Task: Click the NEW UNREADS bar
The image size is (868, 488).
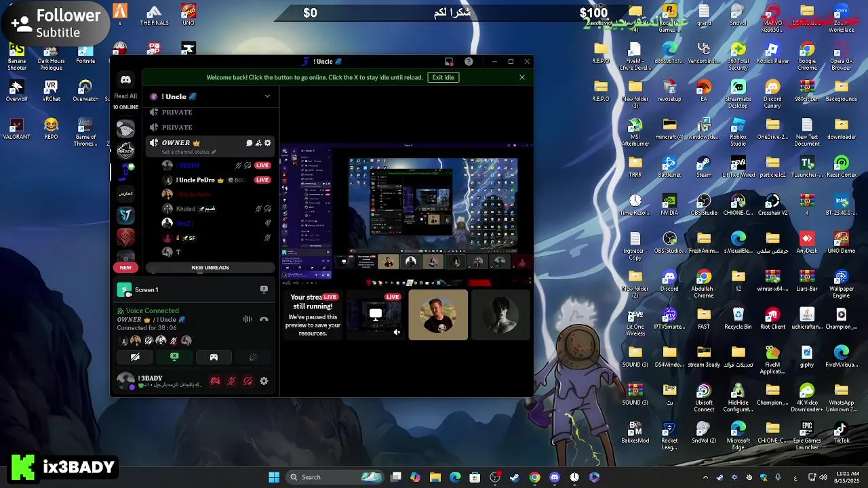Action: tap(210, 267)
